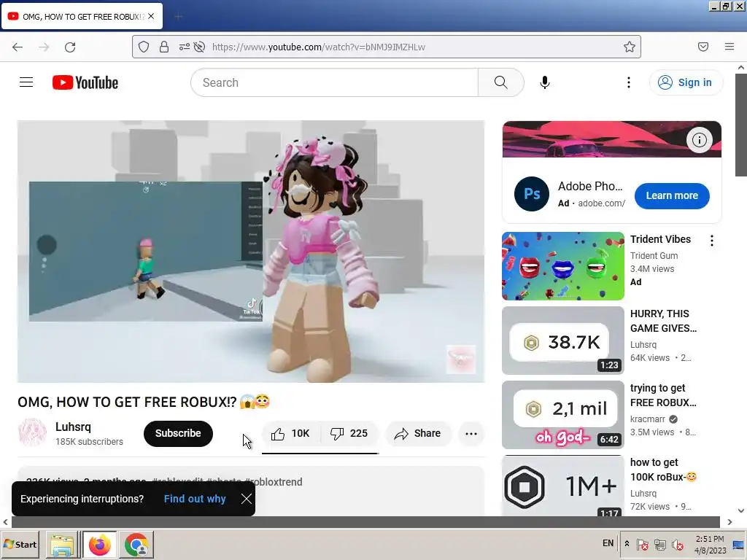Click the horizontal scrollbar right arrow
747x560 pixels.
(729, 522)
